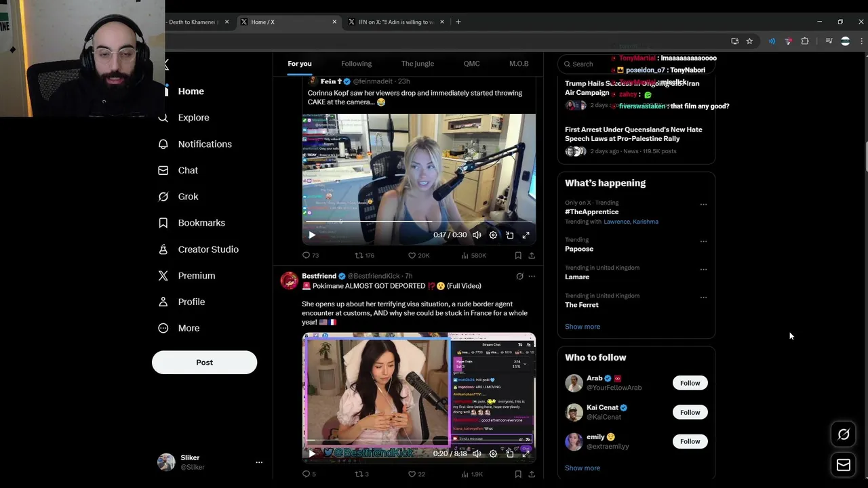868x488 pixels.
Task: Share the Bestfriend post
Action: 532,474
